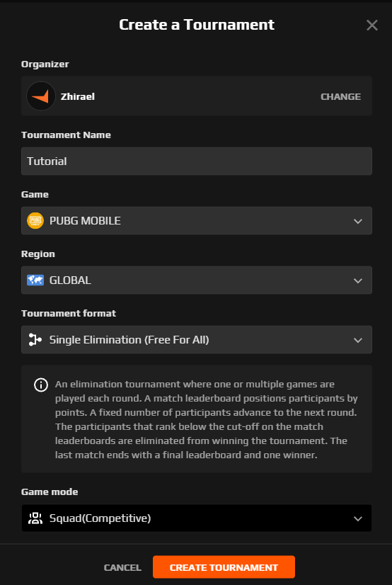Click the PUBG MOBILE game icon
Screen dimensions: 392x585
tap(35, 220)
